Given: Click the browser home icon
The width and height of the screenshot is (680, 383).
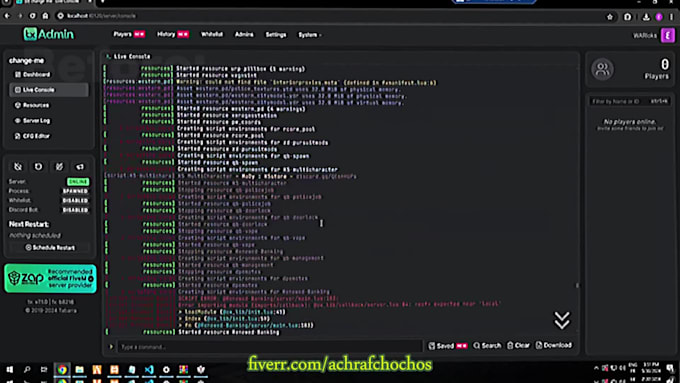Looking at the screenshot, I should click(x=46, y=16).
